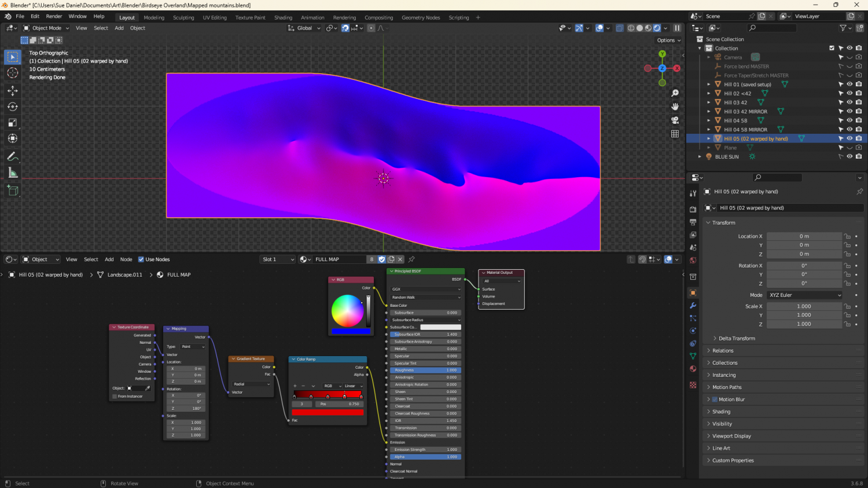Switch orthographic/perspective via grid gizmo
Image resolution: width=868 pixels, height=488 pixels.
pyautogui.click(x=675, y=134)
